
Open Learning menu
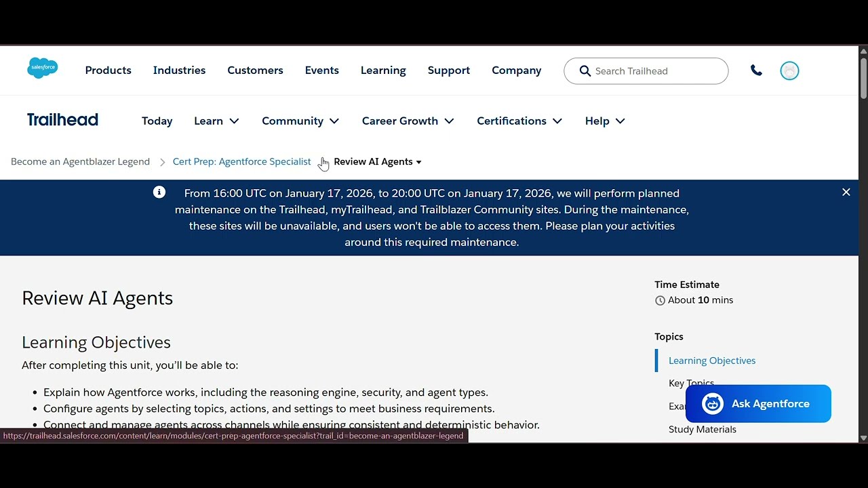pyautogui.click(x=383, y=70)
